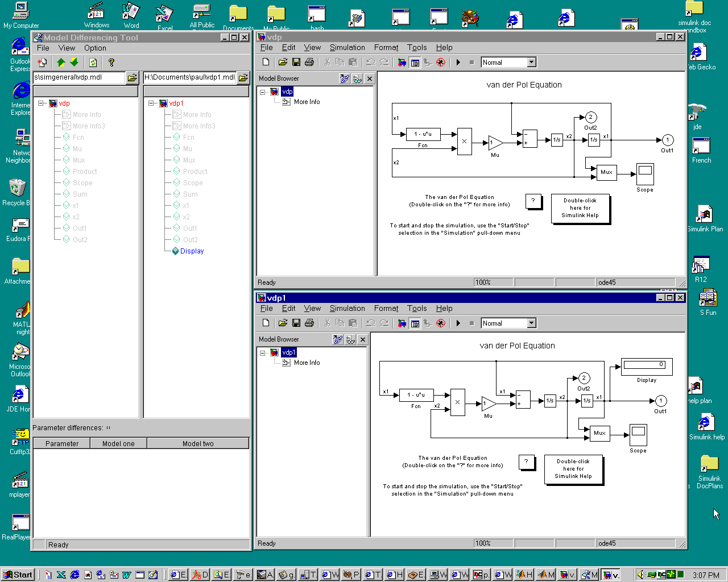Screen dimensions: 728x582
Task: Click the Start button on the taskbar
Action: 18,575
